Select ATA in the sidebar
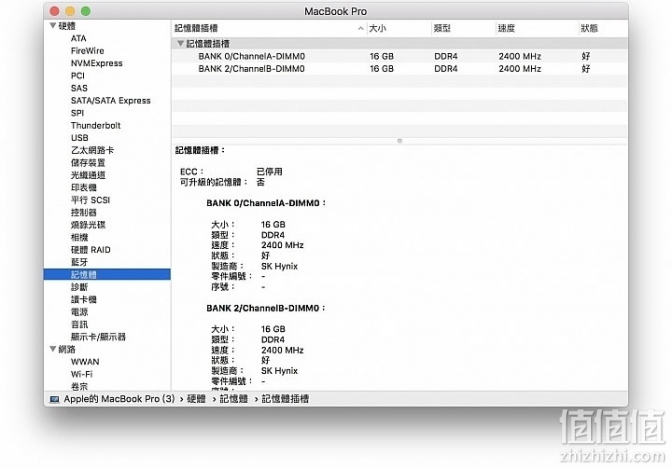672x469 pixels. click(78, 38)
